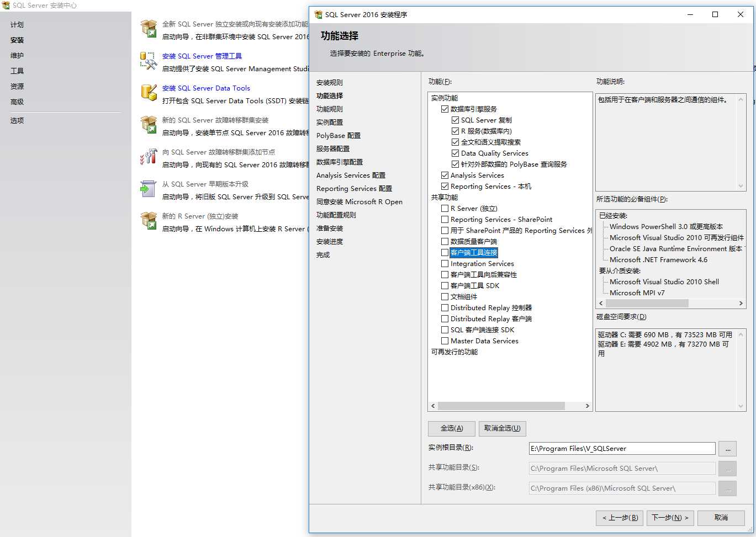Select Windows PowerShell 3.0 prerequisite entry
This screenshot has height=537, width=756.
666,226
